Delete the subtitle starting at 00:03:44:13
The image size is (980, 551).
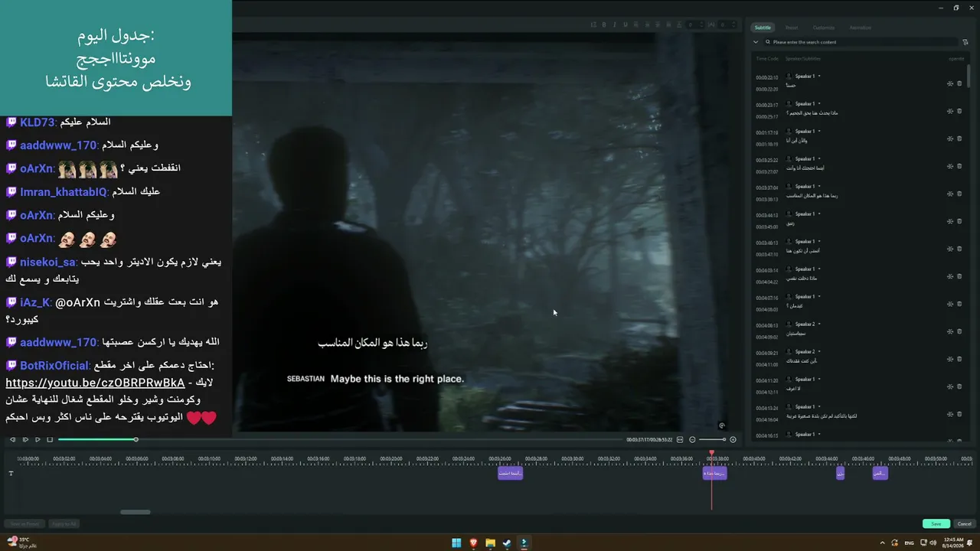(959, 221)
